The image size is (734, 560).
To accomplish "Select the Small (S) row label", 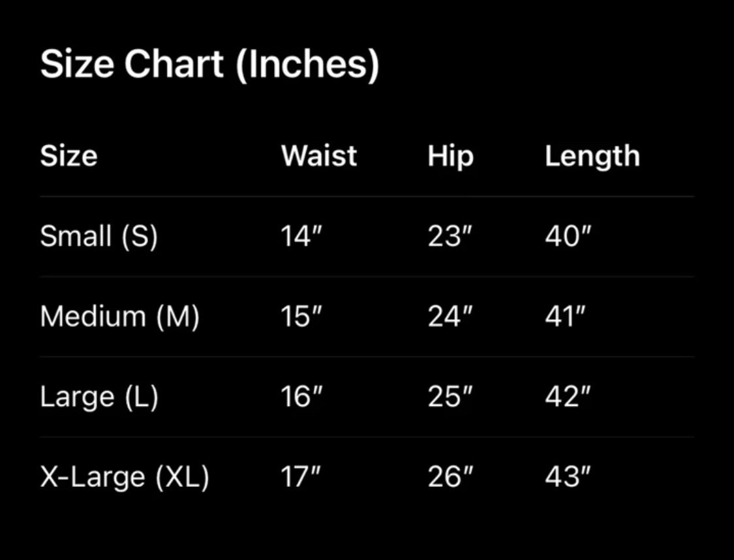I will (99, 236).
